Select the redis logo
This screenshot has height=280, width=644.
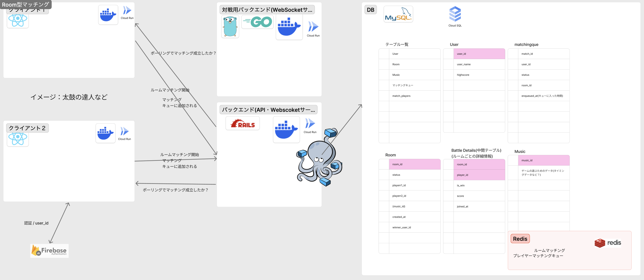tap(607, 243)
